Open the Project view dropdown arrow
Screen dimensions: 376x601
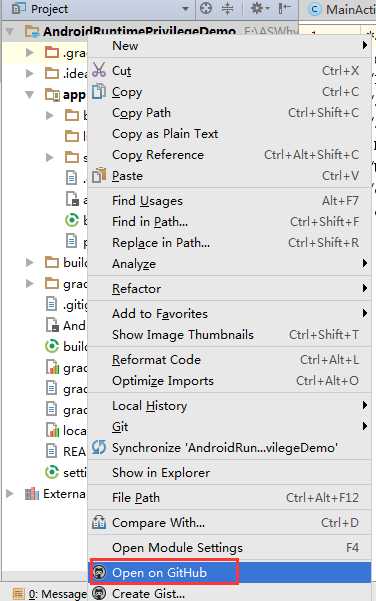(185, 8)
